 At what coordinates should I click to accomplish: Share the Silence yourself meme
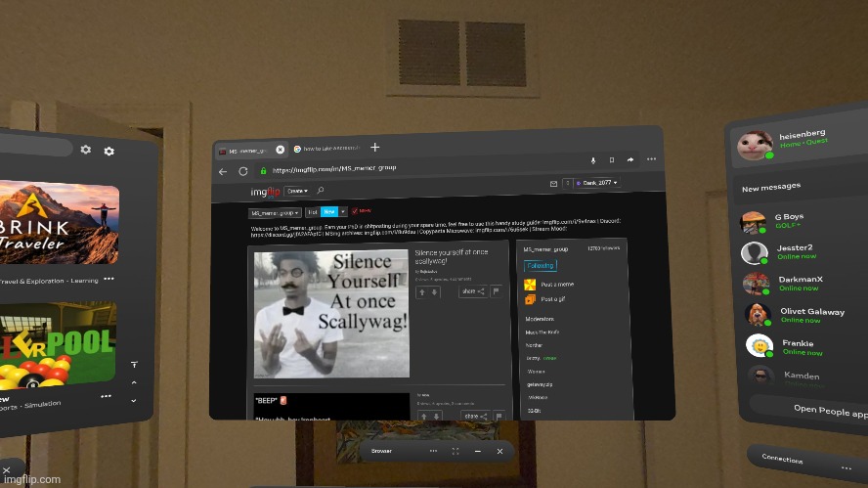(x=473, y=291)
